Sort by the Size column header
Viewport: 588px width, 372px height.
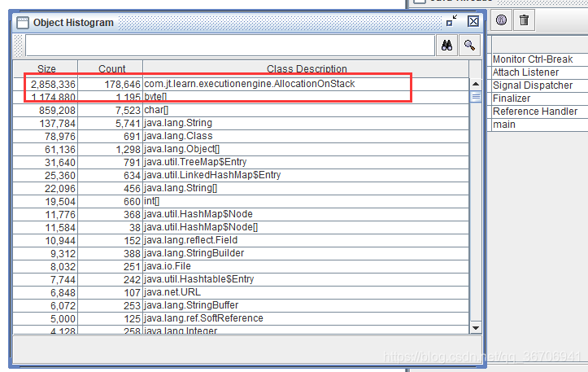tap(46, 68)
